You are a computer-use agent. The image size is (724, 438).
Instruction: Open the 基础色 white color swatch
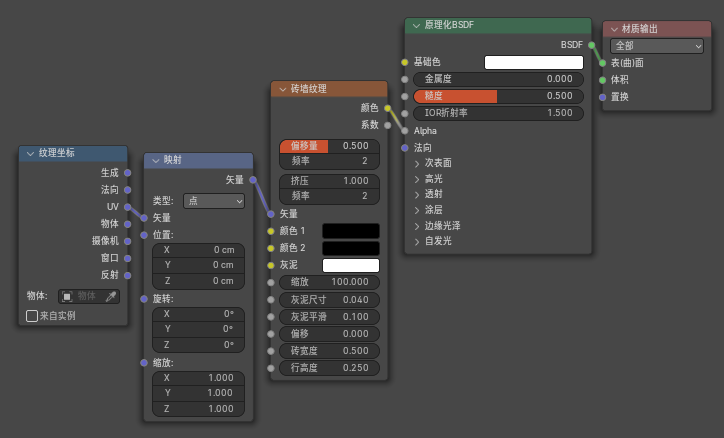click(x=533, y=62)
